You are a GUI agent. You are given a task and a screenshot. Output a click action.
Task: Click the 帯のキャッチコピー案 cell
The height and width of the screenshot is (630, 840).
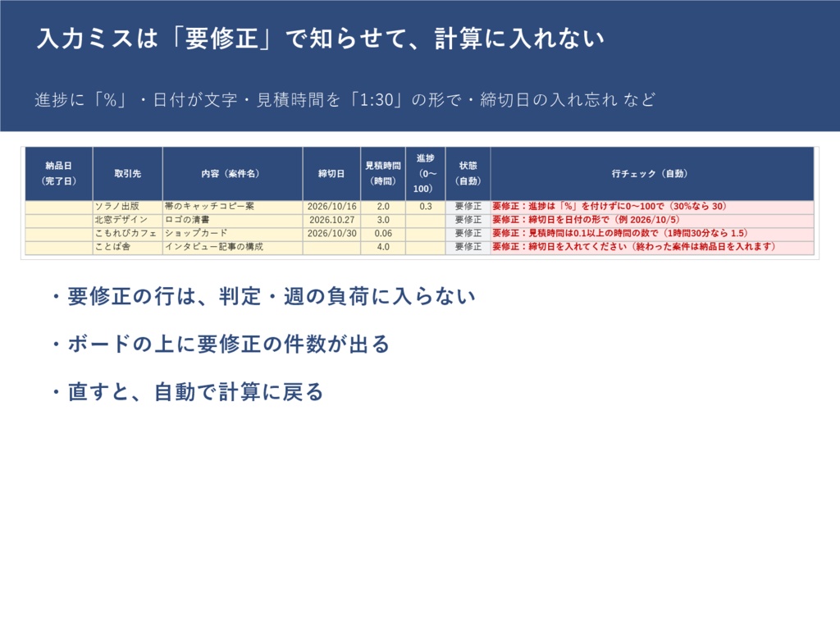click(x=232, y=207)
